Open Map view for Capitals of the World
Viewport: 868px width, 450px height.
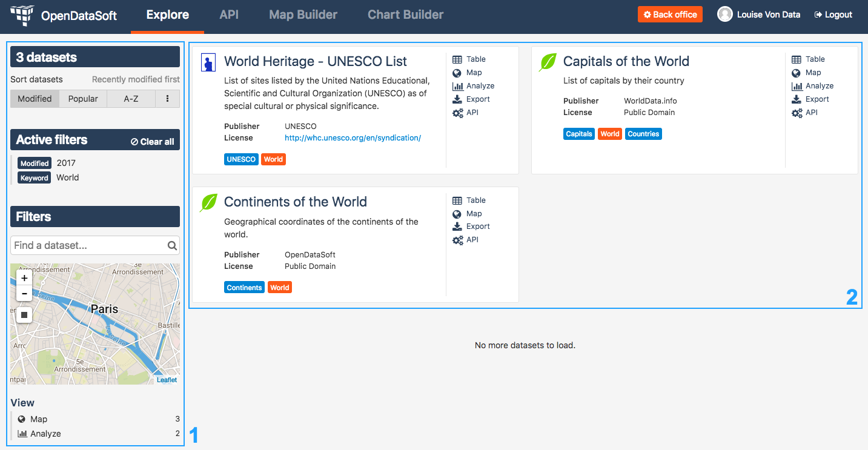click(x=806, y=73)
